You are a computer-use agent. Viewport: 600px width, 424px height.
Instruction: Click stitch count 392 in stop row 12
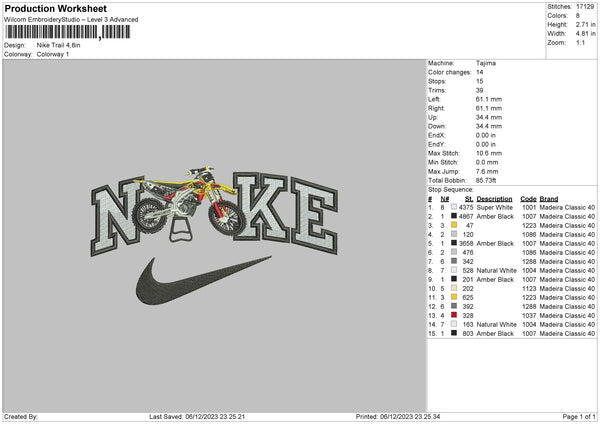[x=468, y=307]
